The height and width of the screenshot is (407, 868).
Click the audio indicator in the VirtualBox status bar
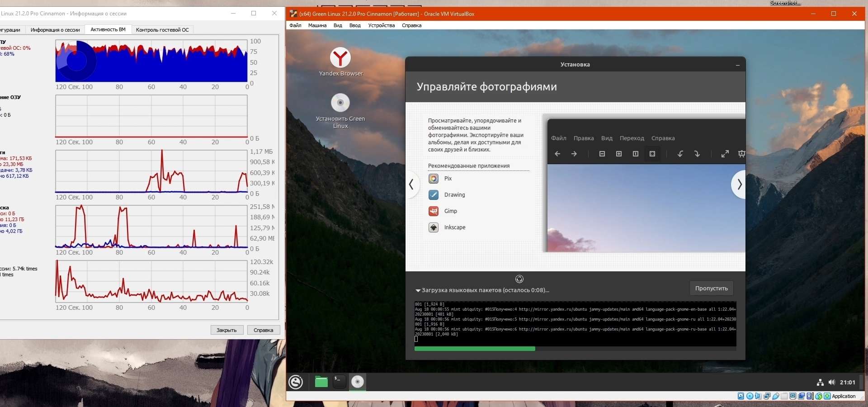tap(759, 396)
